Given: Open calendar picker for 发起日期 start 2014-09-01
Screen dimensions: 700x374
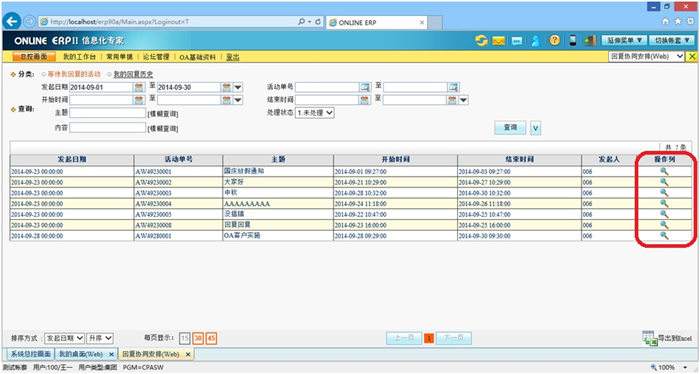Looking at the screenshot, I should click(x=139, y=87).
